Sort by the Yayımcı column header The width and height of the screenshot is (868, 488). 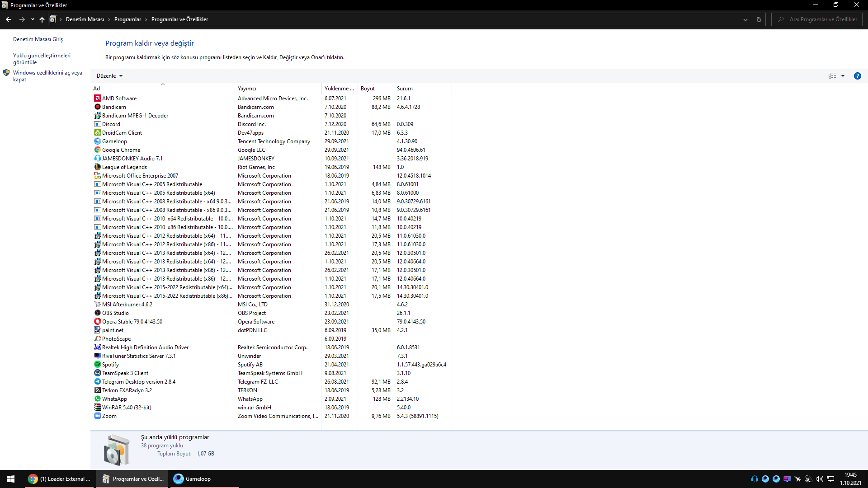click(278, 88)
